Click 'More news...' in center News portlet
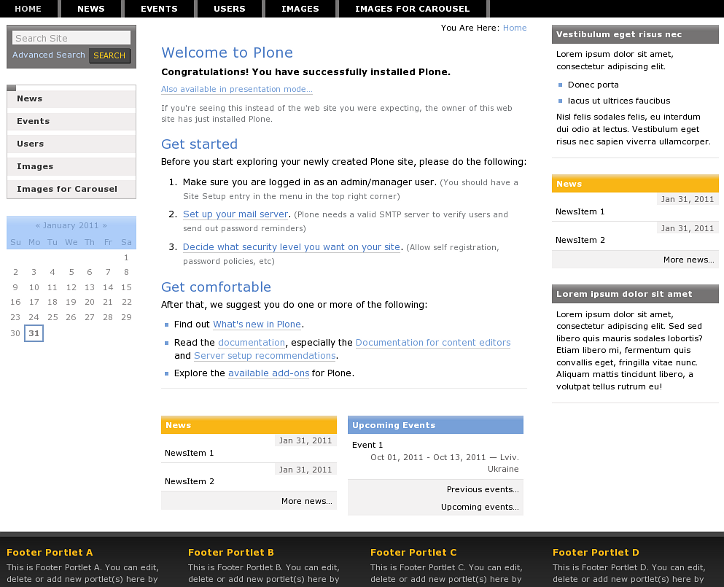The width and height of the screenshot is (724, 587). coord(307,501)
